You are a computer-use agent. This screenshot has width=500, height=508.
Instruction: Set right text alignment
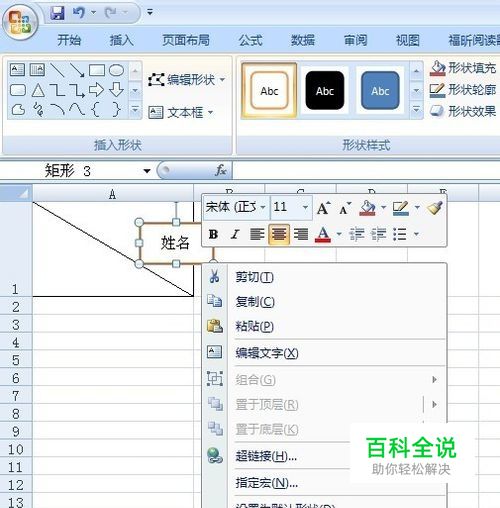tap(301, 234)
